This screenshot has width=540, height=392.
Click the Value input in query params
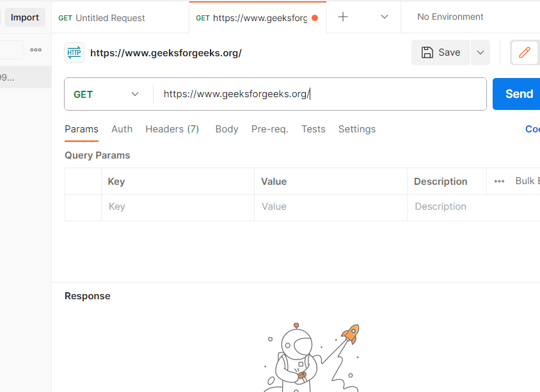pyautogui.click(x=331, y=207)
